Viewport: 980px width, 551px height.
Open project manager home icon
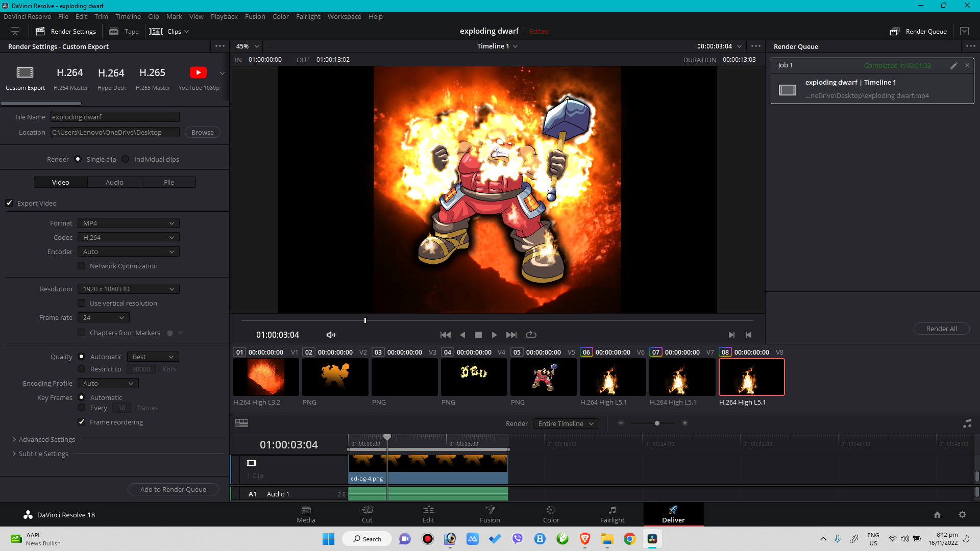(x=937, y=515)
